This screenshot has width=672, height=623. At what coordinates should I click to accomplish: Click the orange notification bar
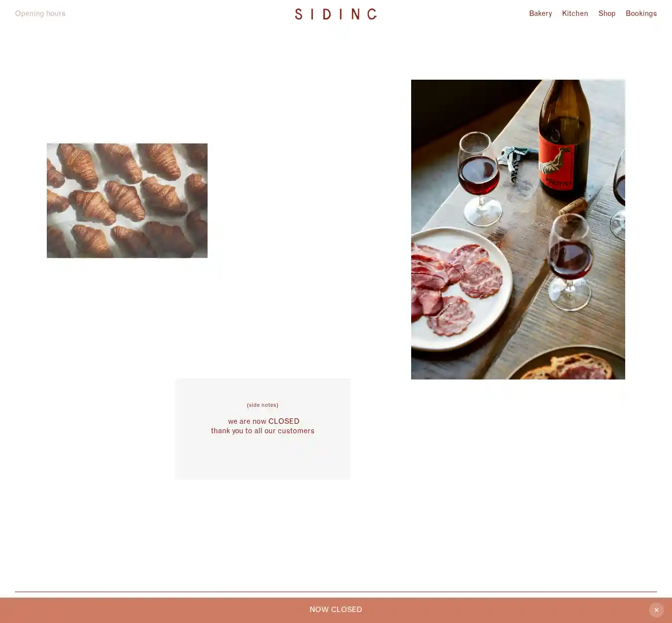pyautogui.click(x=336, y=610)
